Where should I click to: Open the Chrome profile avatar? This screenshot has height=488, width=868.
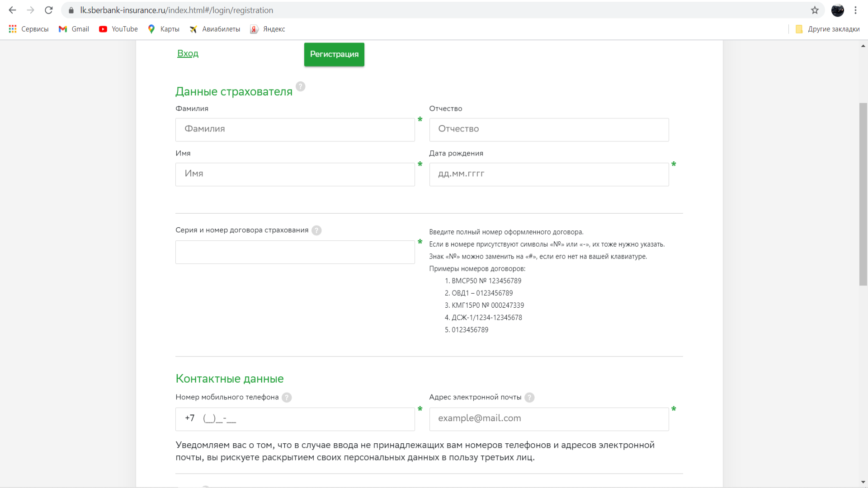coord(837,10)
